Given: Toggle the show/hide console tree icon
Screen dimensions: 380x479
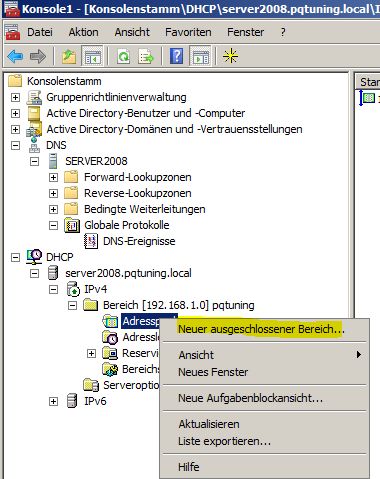Looking at the screenshot, I should [92, 56].
